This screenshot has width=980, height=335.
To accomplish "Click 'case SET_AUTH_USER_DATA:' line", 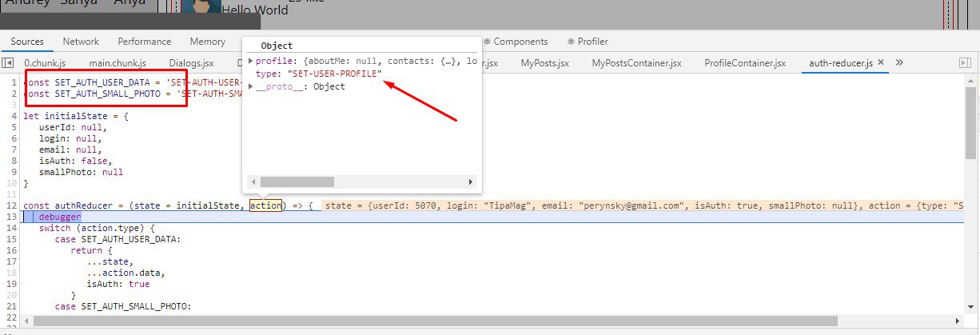I will 118,239.
